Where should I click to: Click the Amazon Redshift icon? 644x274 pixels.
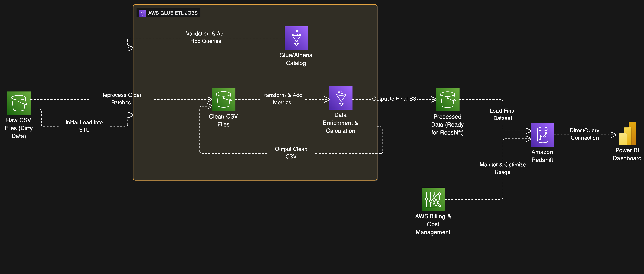[542, 135]
